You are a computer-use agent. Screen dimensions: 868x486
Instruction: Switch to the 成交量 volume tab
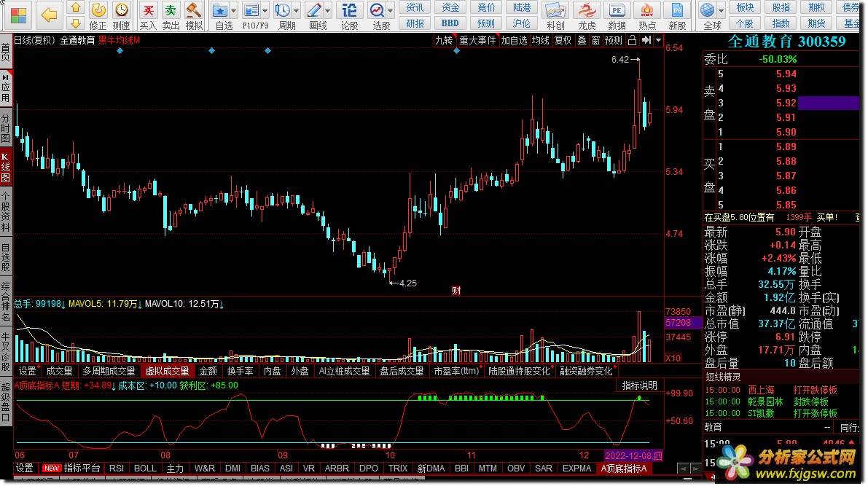[59, 371]
